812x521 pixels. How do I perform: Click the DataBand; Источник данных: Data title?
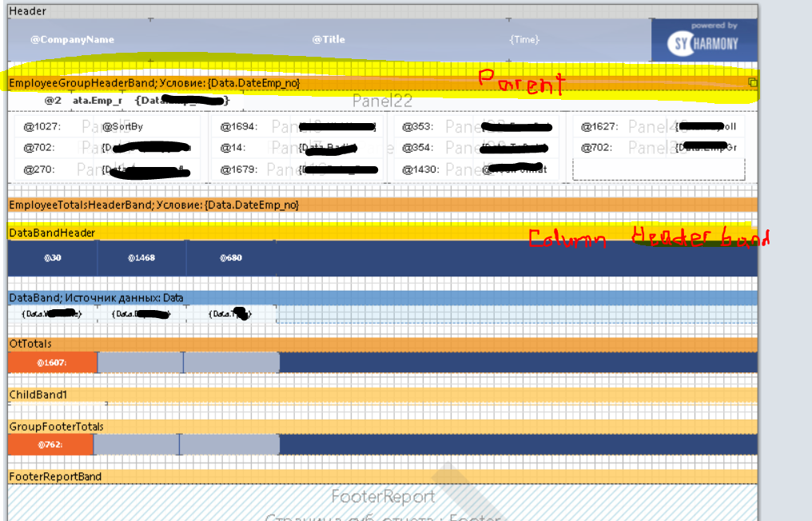click(x=383, y=298)
